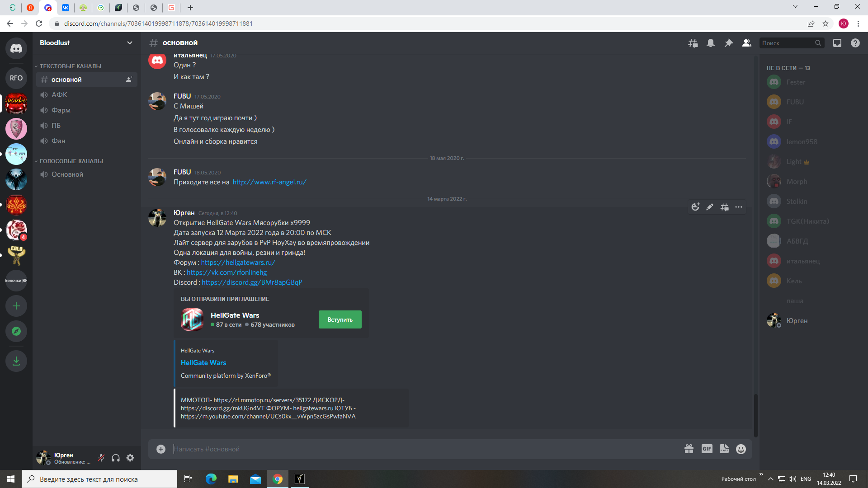Join the Фарм voice channel
The height and width of the screenshot is (488, 868).
(87, 110)
